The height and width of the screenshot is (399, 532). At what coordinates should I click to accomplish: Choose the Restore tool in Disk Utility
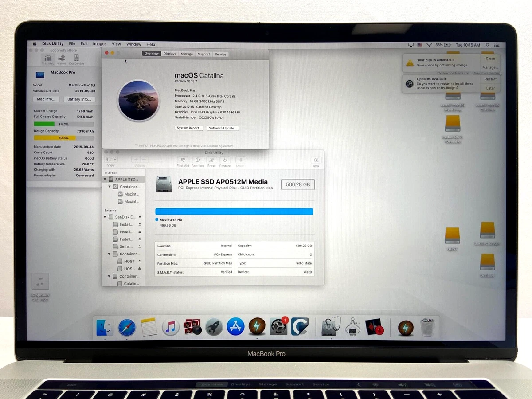(x=225, y=160)
